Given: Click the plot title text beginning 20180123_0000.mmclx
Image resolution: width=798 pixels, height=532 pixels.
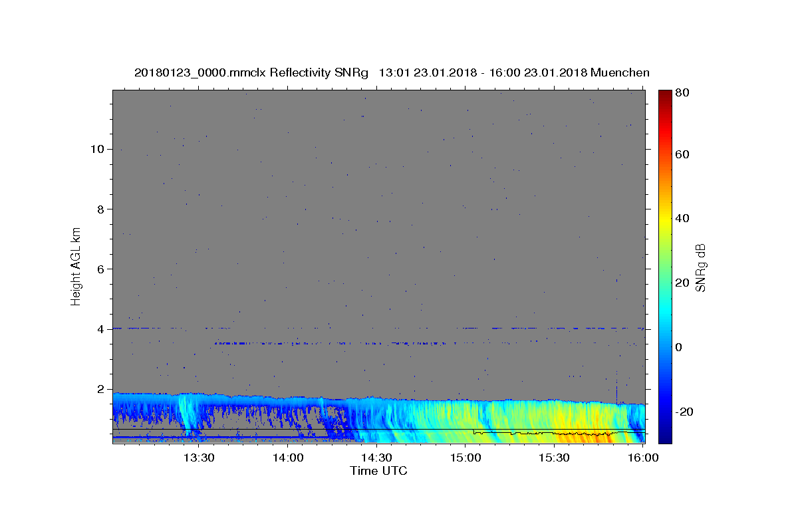Looking at the screenshot, I should coord(392,72).
